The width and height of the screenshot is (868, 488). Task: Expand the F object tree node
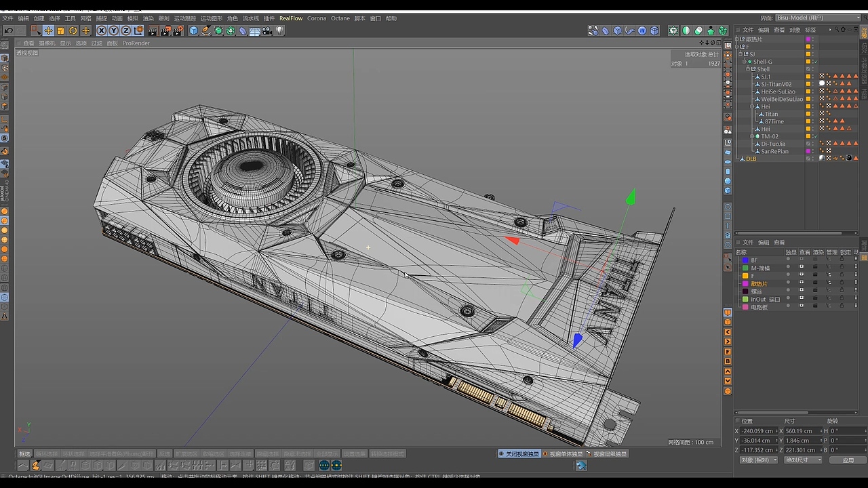(x=738, y=47)
